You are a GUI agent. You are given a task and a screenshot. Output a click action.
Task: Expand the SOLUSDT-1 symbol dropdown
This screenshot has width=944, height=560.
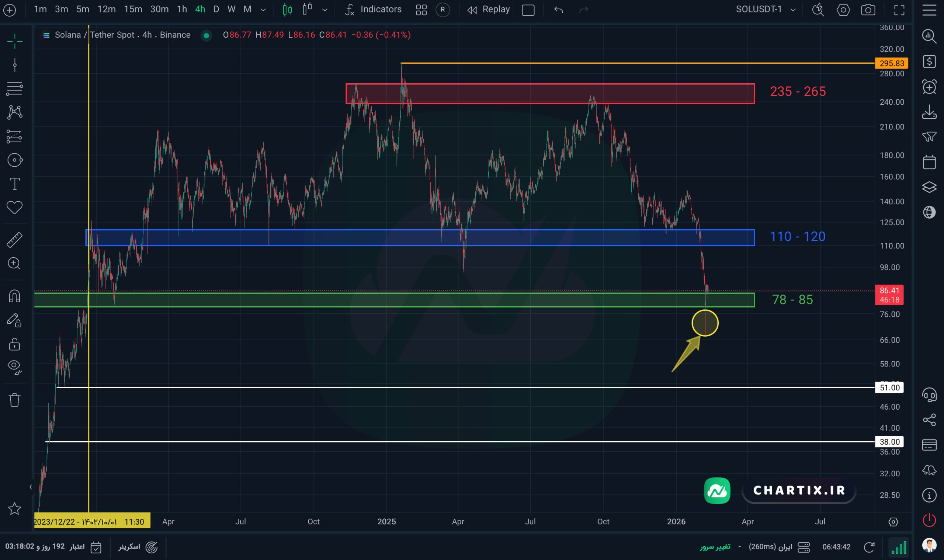(793, 10)
